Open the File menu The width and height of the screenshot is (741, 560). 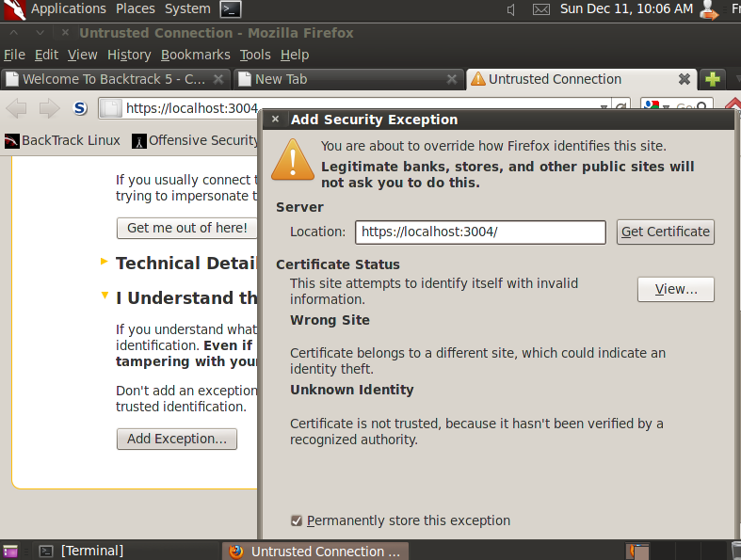tap(15, 55)
